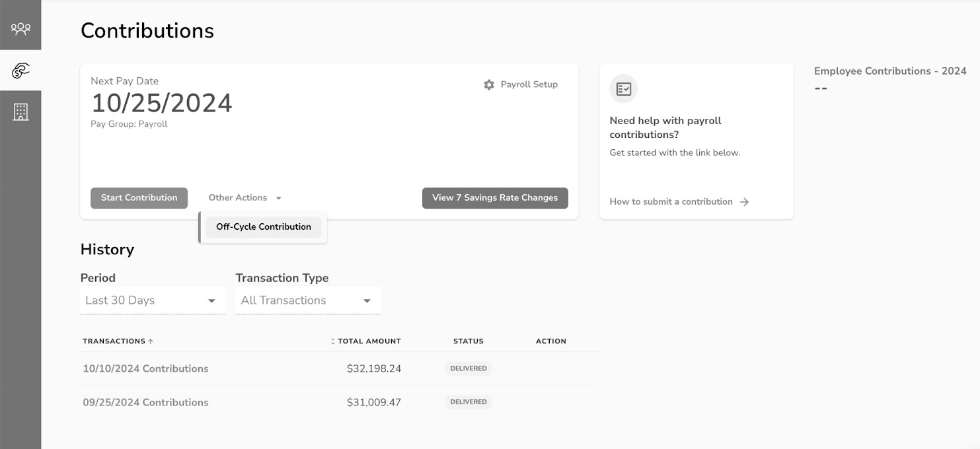Open the 10/10/2024 Contributions transaction

(145, 369)
